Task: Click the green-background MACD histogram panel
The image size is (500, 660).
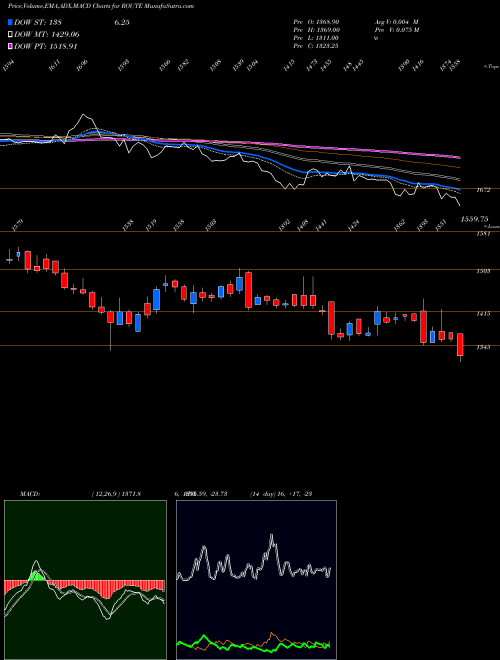Action: 85,580
